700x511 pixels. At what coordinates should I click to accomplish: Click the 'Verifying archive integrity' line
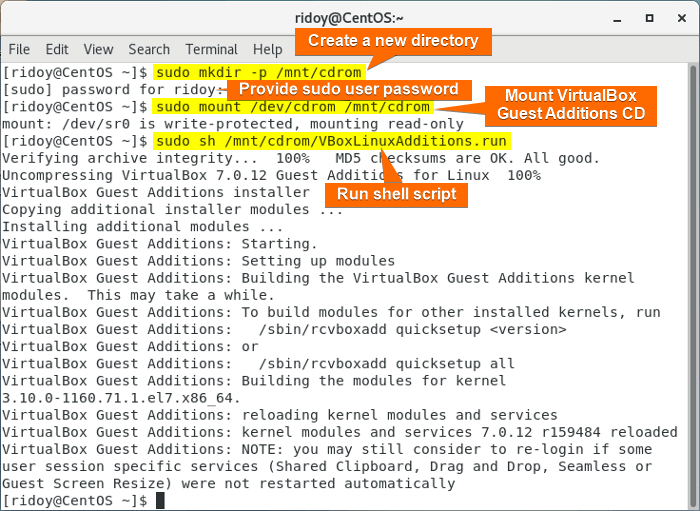[301, 158]
